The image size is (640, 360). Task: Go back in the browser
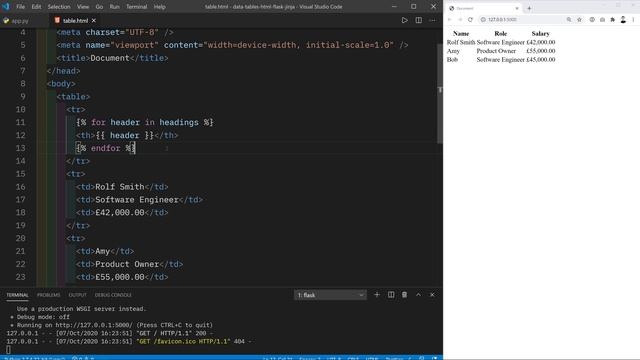click(450, 20)
